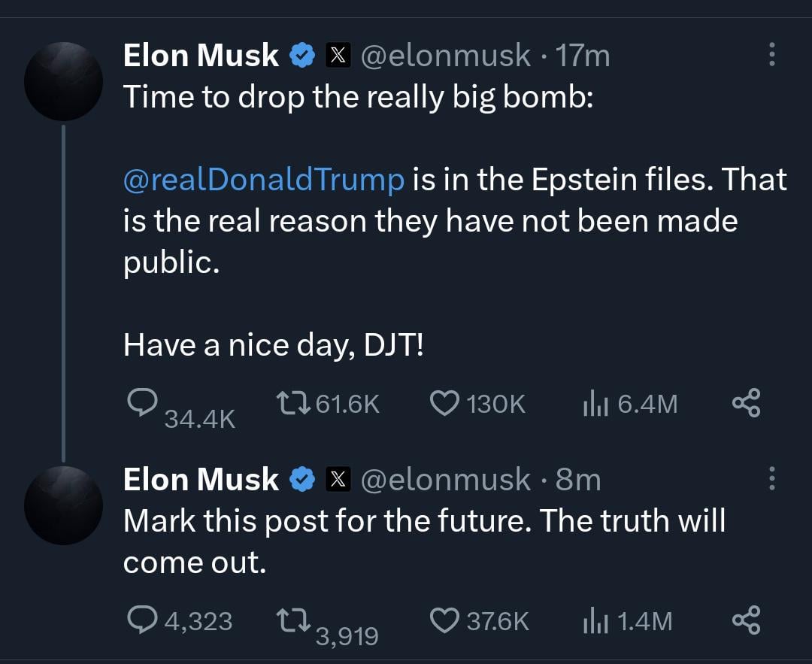Click the avatar beside second post
Viewport: 812px width, 664px height.
(64, 505)
